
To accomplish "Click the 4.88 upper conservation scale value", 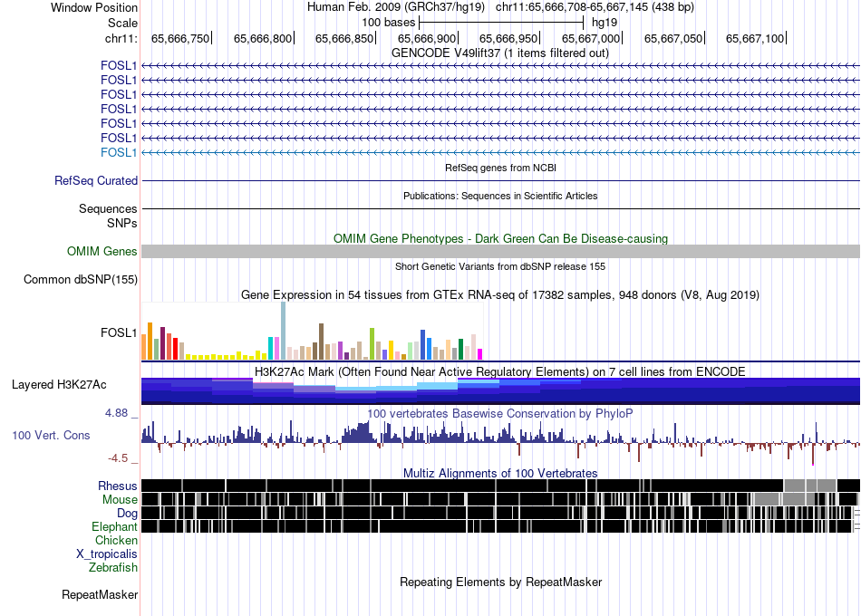I will (116, 413).
